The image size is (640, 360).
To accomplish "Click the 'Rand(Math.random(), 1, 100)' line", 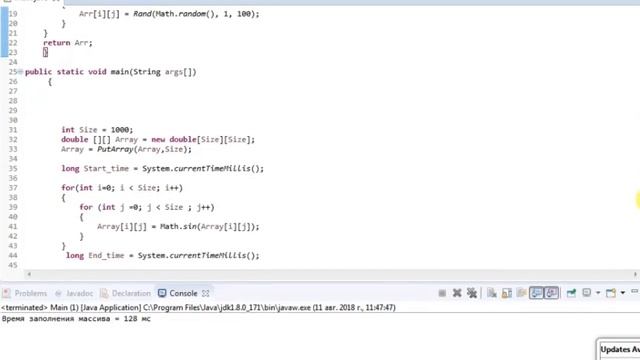I will click(x=169, y=14).
